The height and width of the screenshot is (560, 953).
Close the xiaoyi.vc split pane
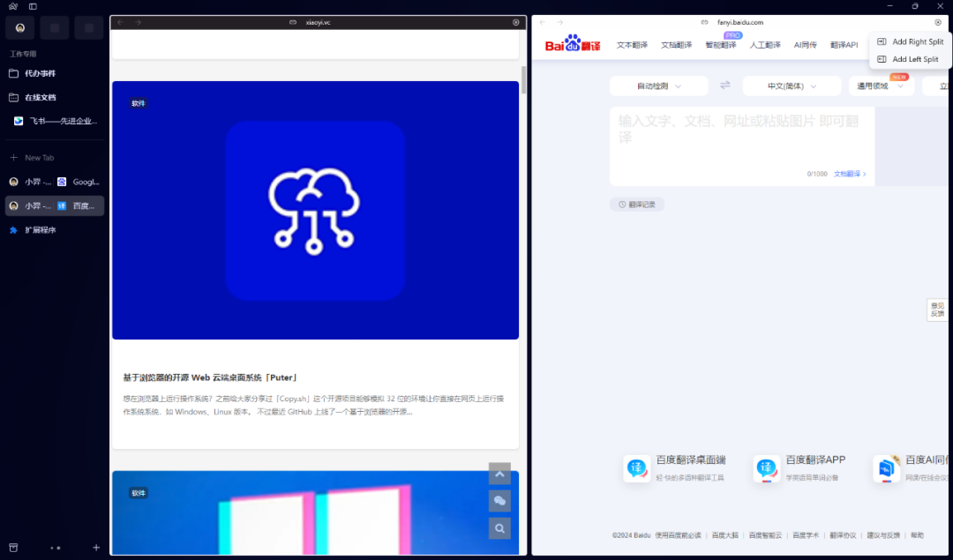click(516, 22)
